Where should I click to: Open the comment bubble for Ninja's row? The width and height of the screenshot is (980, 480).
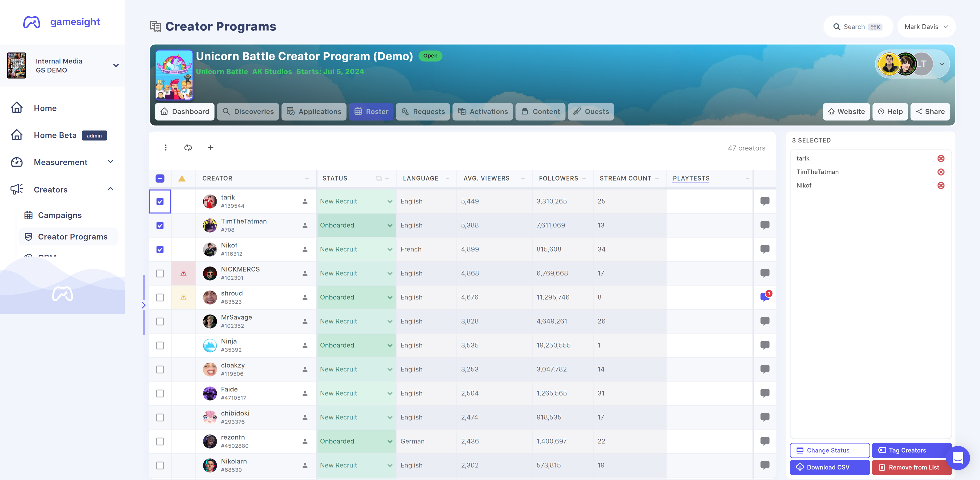(765, 345)
